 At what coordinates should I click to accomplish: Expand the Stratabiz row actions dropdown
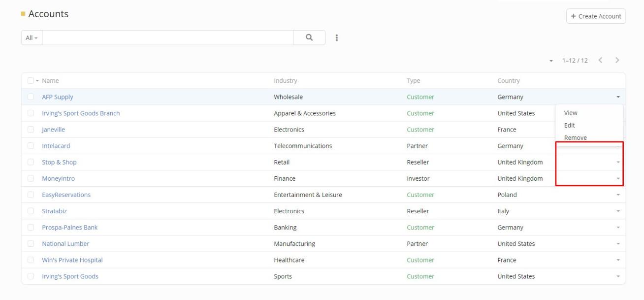(618, 211)
